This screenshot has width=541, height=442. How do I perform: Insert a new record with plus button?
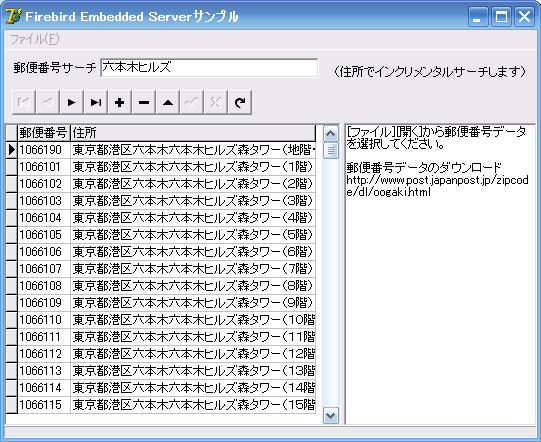(x=120, y=102)
